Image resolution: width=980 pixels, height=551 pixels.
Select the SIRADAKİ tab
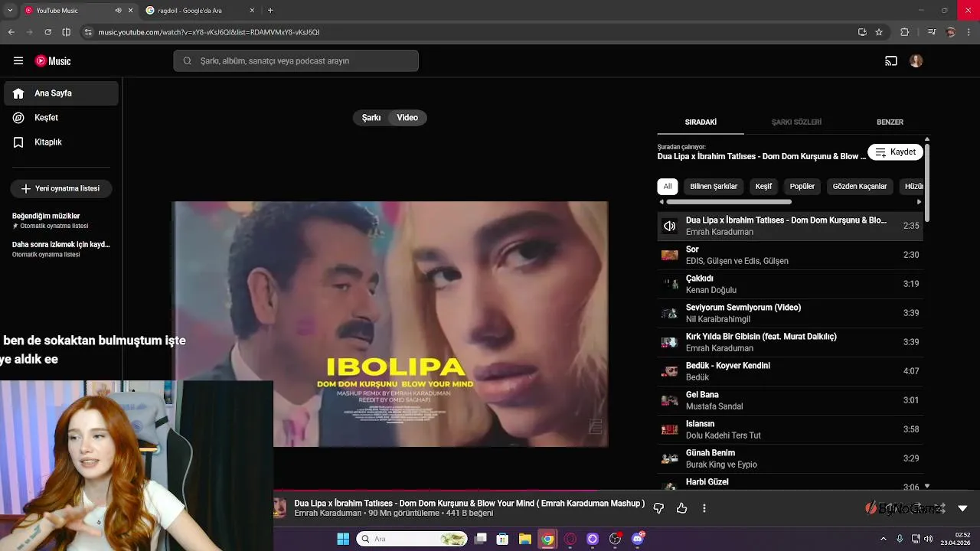point(701,122)
